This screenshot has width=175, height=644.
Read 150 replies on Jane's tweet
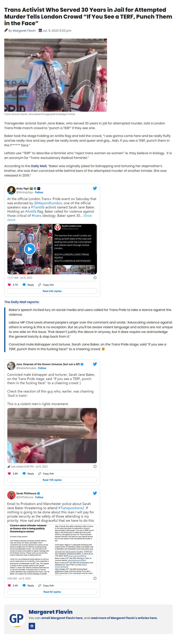[x=52, y=480]
